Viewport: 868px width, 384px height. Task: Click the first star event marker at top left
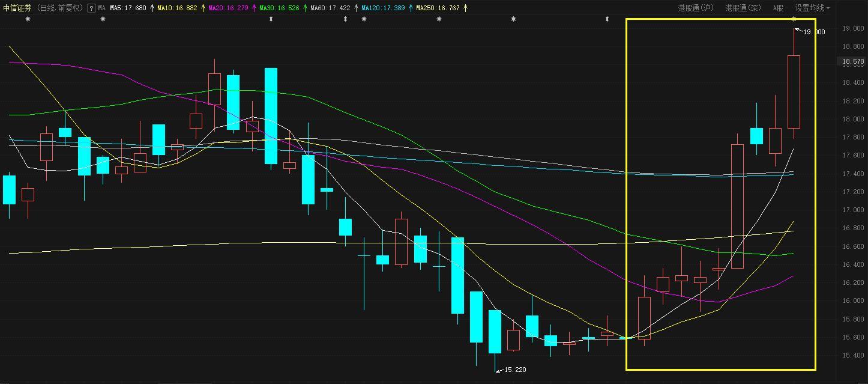28,19
